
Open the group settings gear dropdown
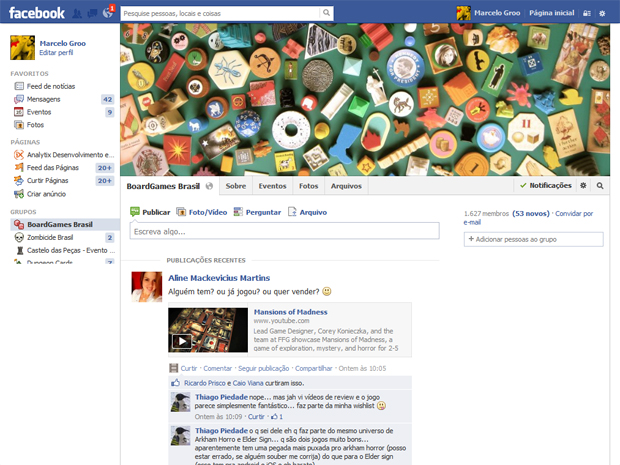585,186
